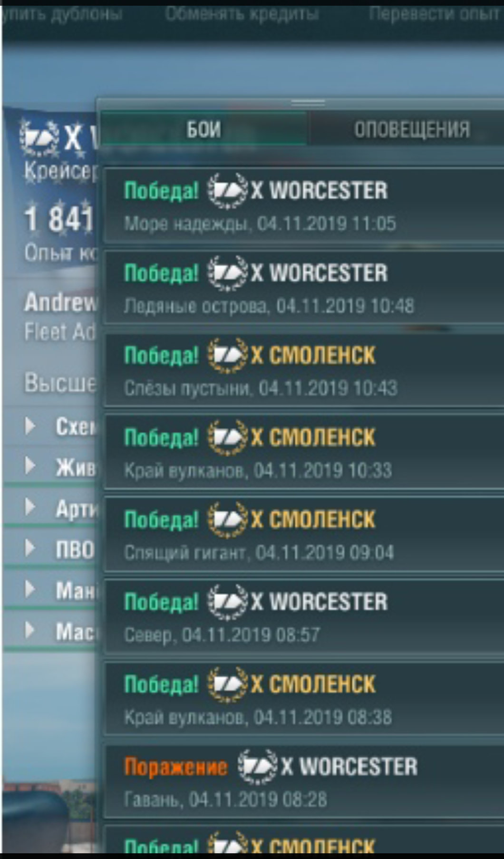Expand the Артиллерия section arrow
Image resolution: width=504 pixels, height=859 pixels.
[x=30, y=507]
